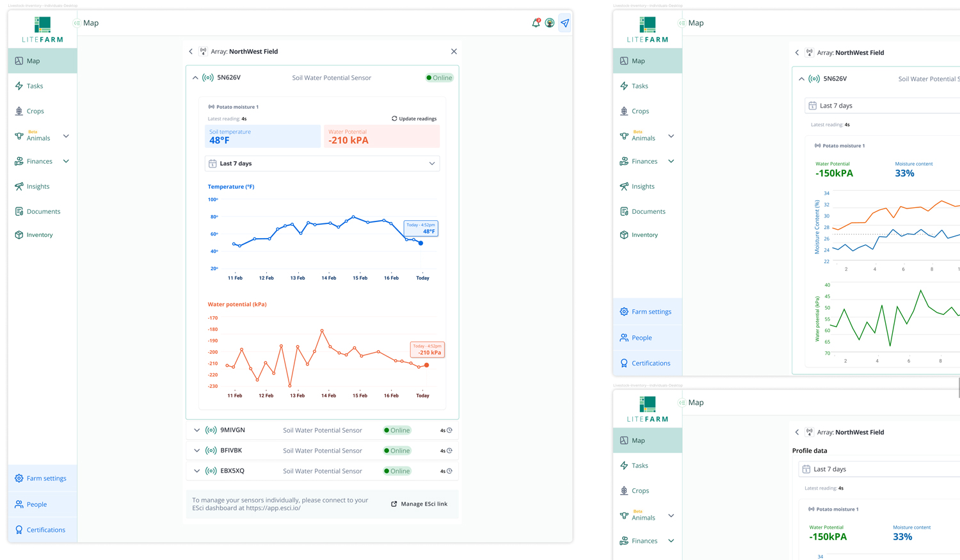Open Last 7 days dropdown under Profile data
Viewport: 960px width, 560px height.
coord(879,469)
